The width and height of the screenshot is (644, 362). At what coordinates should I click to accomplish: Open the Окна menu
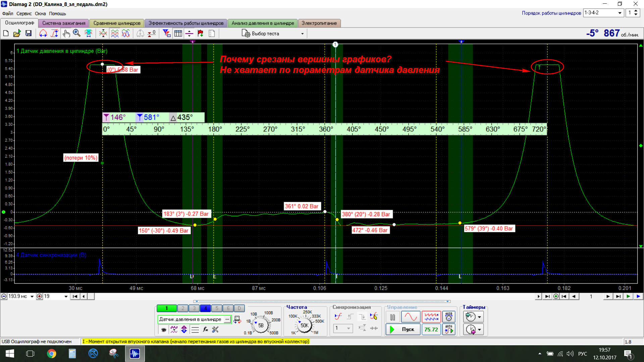click(40, 14)
